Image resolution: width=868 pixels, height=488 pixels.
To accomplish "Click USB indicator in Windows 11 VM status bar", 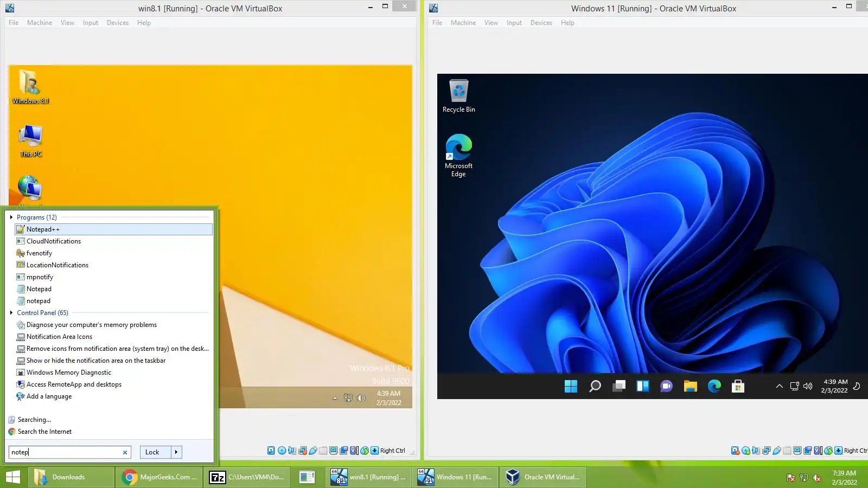I will click(777, 451).
